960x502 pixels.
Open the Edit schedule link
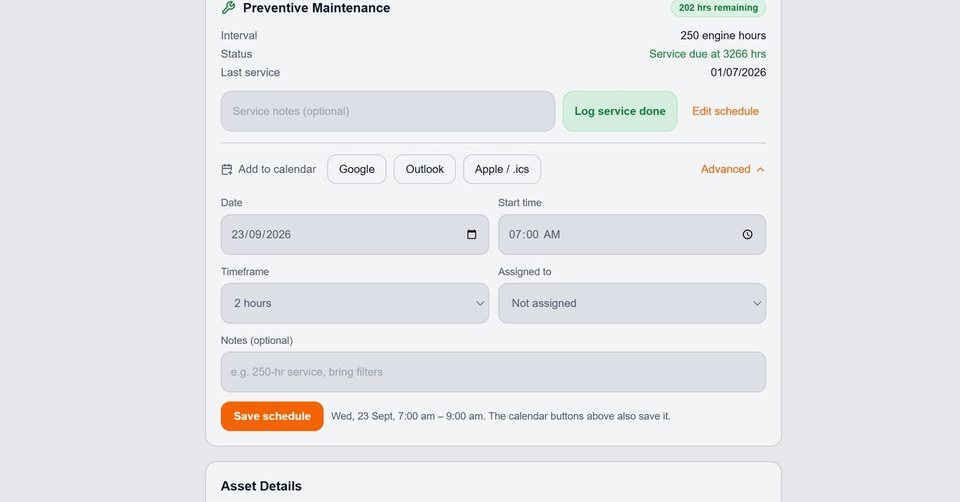pyautogui.click(x=725, y=111)
